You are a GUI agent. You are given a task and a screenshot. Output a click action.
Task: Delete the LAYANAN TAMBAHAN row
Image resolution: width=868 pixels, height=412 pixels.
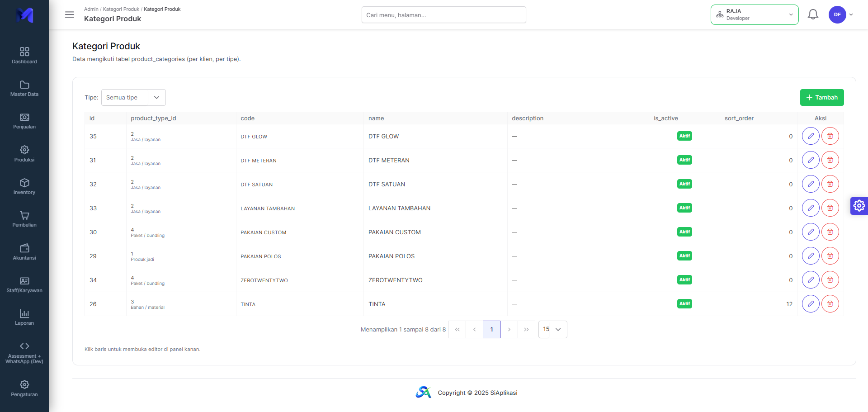pyautogui.click(x=830, y=208)
